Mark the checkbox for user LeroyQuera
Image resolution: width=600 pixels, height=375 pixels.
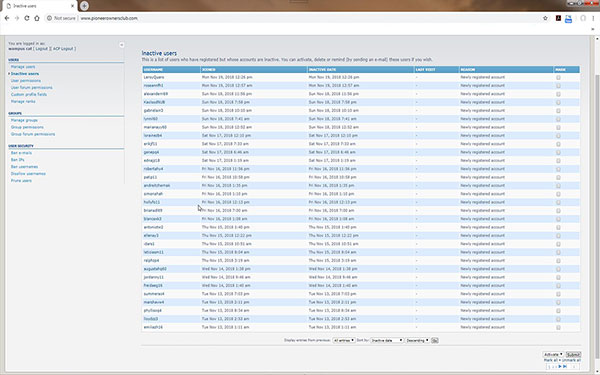[558, 77]
